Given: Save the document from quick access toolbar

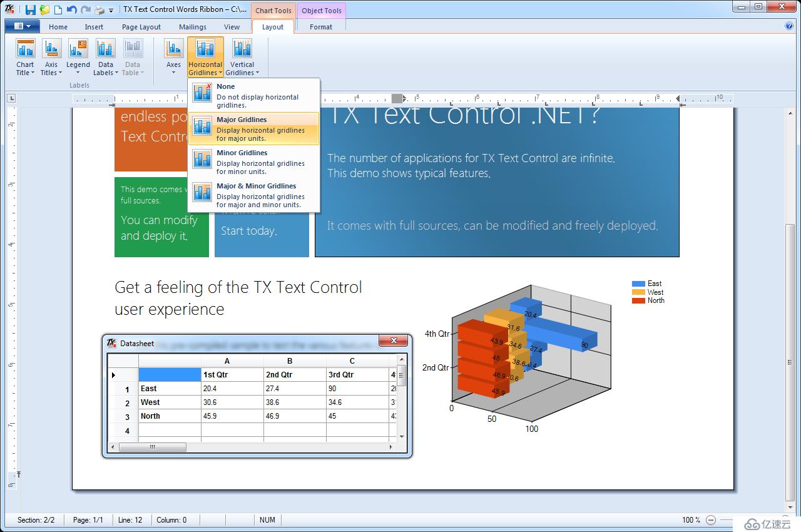Looking at the screenshot, I should pos(30,9).
